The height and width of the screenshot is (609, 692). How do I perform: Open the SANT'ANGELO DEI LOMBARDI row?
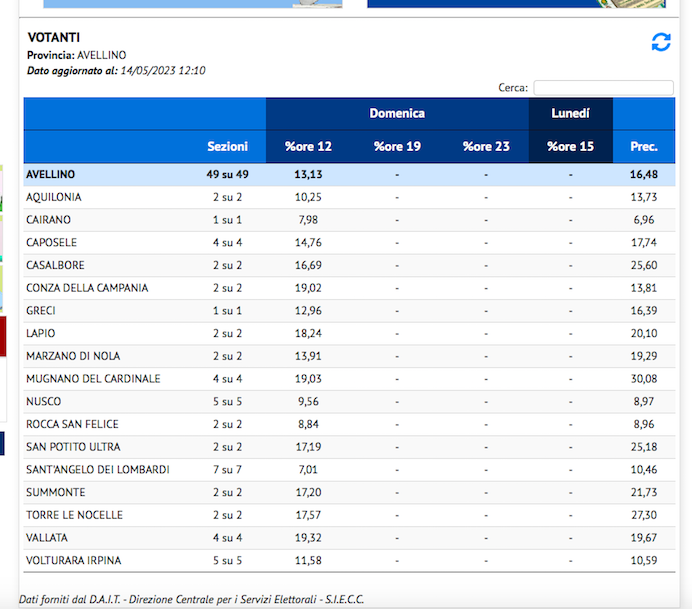click(349, 470)
